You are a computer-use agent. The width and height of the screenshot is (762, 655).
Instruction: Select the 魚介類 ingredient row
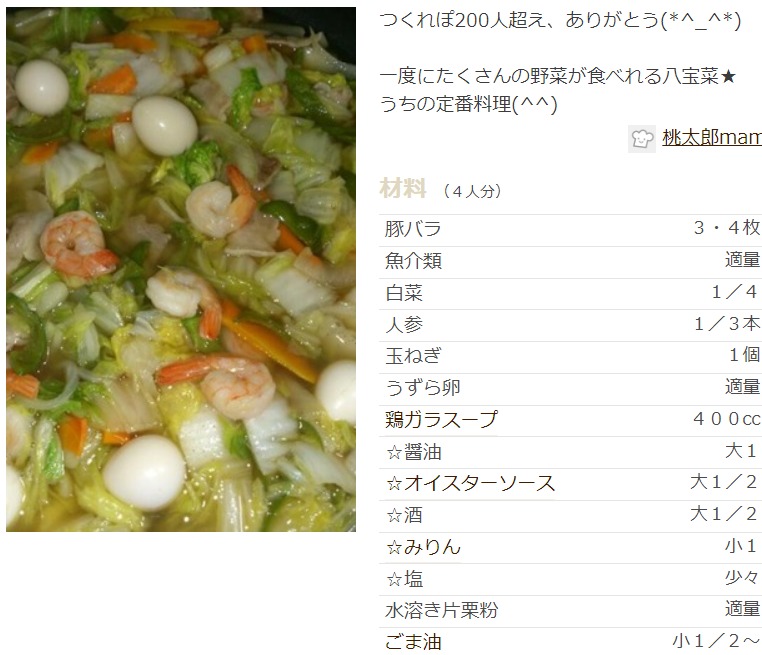571,261
